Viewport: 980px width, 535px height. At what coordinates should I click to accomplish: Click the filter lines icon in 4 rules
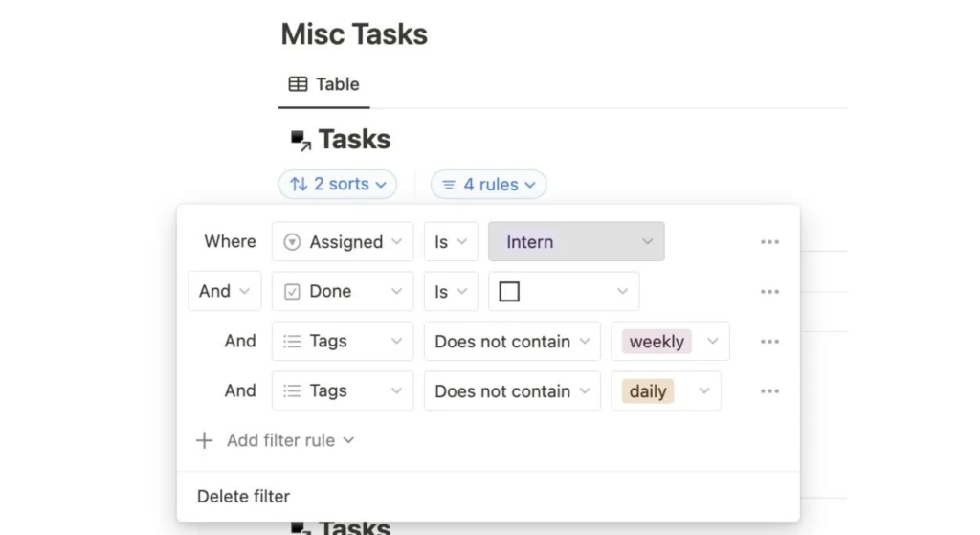(x=449, y=185)
